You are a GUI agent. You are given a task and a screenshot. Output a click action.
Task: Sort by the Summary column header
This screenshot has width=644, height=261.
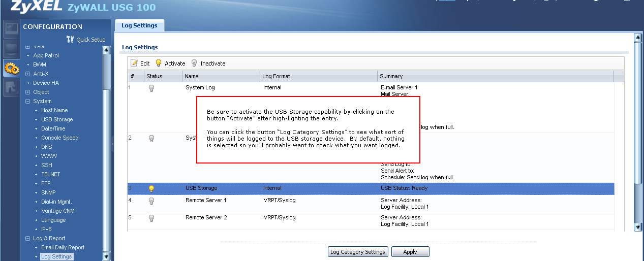pos(496,76)
